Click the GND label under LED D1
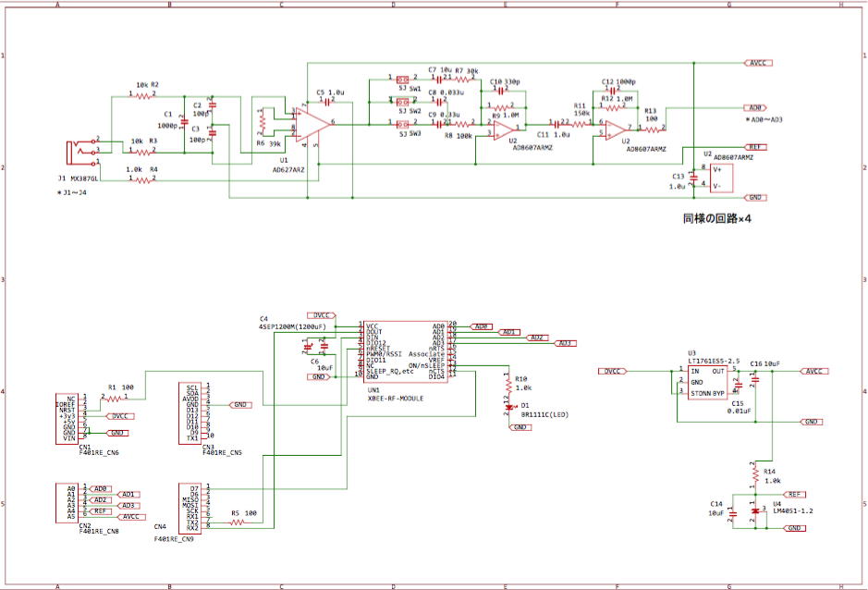Screen dimensions: 868x590 [x=520, y=427]
